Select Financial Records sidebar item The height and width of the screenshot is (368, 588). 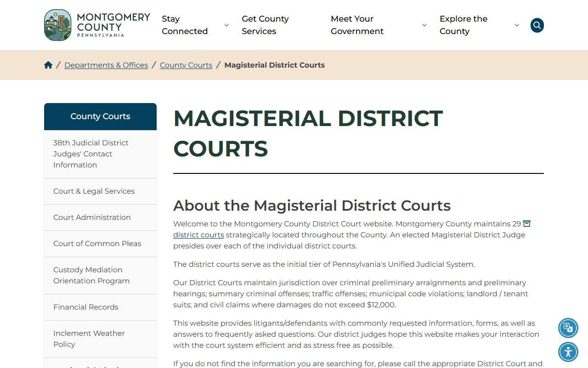[x=100, y=307]
